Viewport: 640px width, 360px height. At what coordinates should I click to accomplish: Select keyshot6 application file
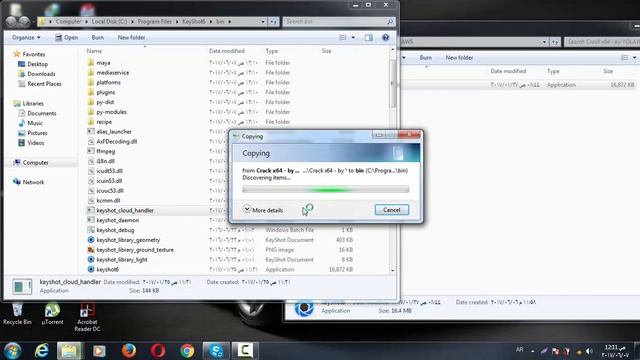pyautogui.click(x=107, y=269)
